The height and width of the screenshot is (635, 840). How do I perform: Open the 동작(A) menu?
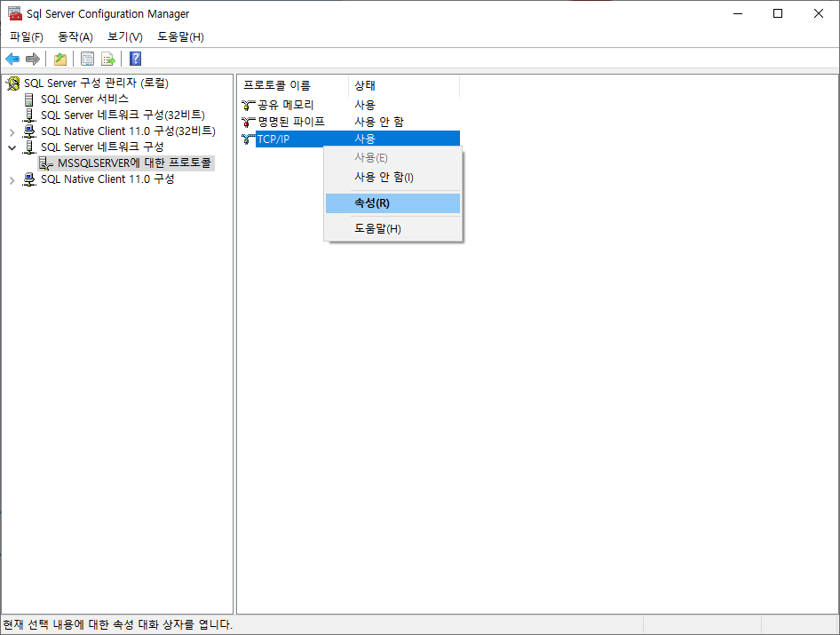click(75, 36)
